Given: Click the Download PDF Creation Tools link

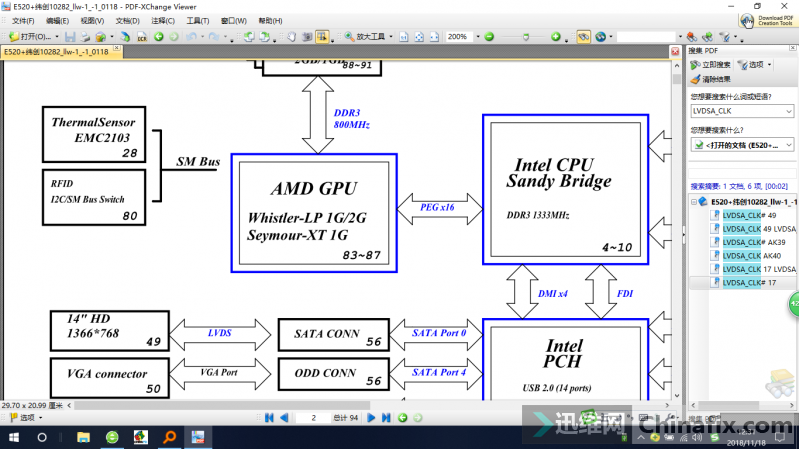Looking at the screenshot, I should [768, 20].
